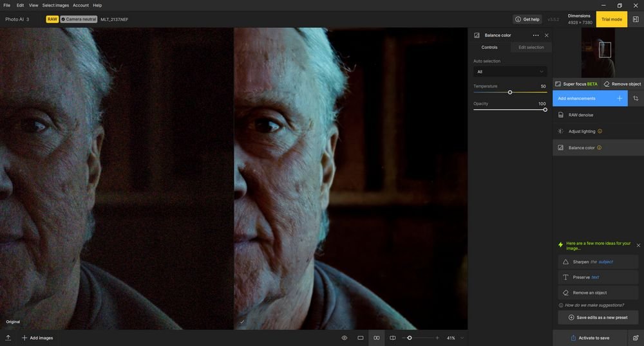Open the Select images menu

point(55,5)
